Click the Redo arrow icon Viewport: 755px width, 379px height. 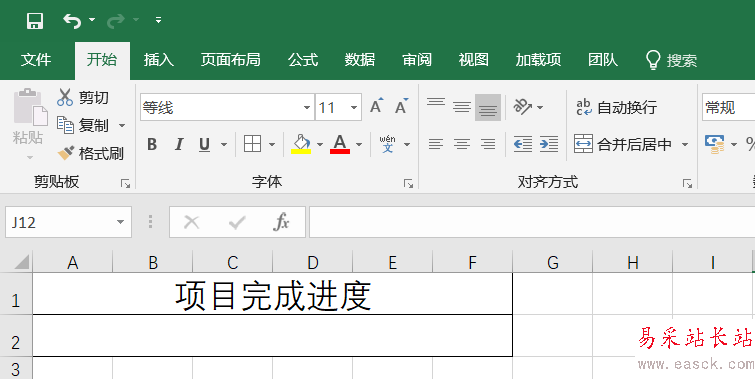(x=116, y=21)
